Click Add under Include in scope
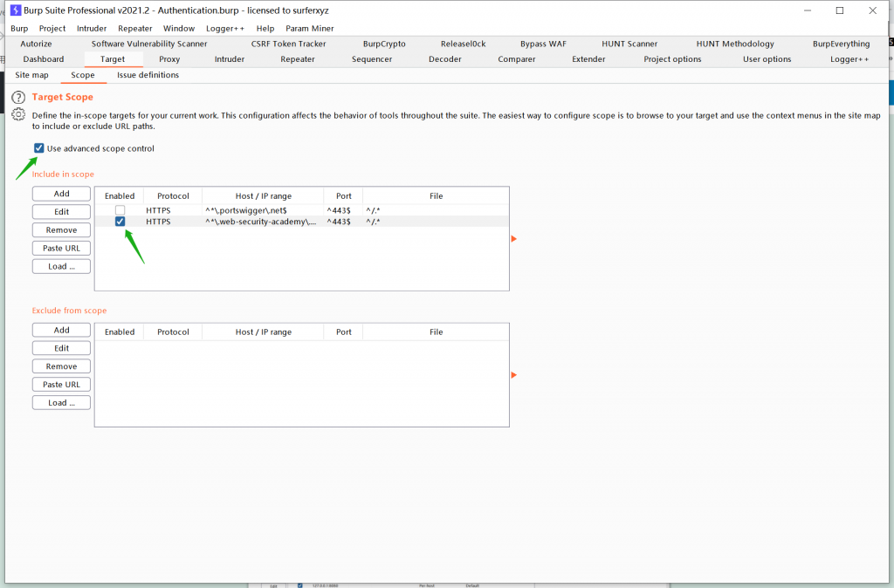The width and height of the screenshot is (894, 588). (62, 194)
